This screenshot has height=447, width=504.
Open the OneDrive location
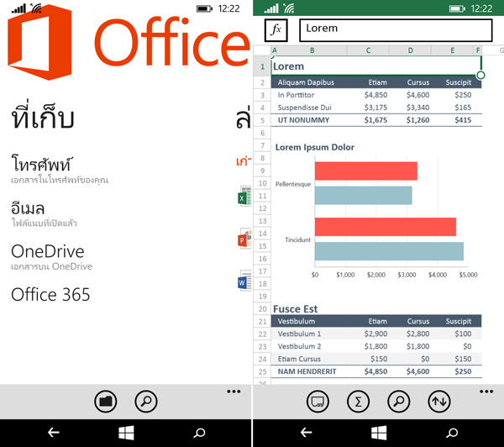pyautogui.click(x=47, y=251)
